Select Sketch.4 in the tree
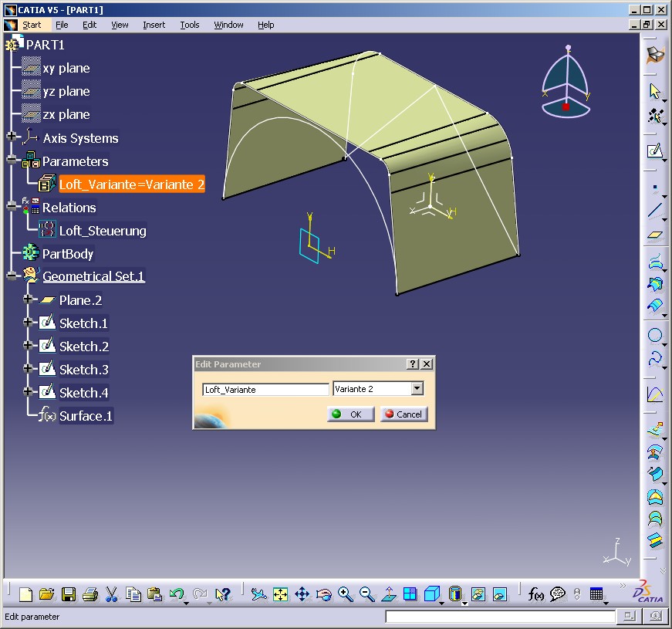The image size is (672, 629). (83, 393)
